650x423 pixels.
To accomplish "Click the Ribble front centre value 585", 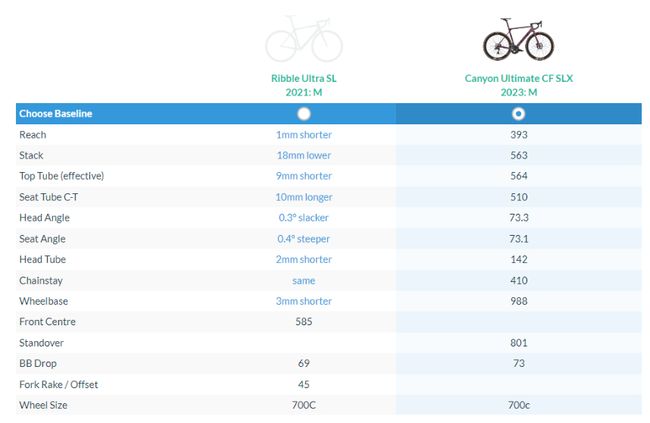I will pyautogui.click(x=304, y=322).
